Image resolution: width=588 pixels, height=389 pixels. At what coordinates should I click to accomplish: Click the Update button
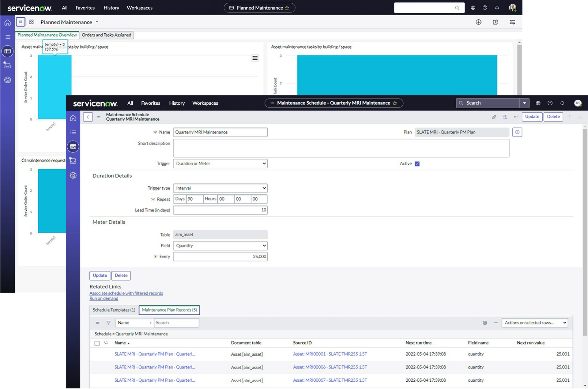pyautogui.click(x=532, y=117)
